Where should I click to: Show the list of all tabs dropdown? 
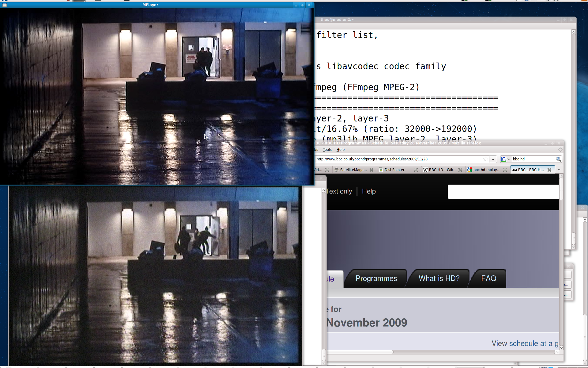pos(559,170)
